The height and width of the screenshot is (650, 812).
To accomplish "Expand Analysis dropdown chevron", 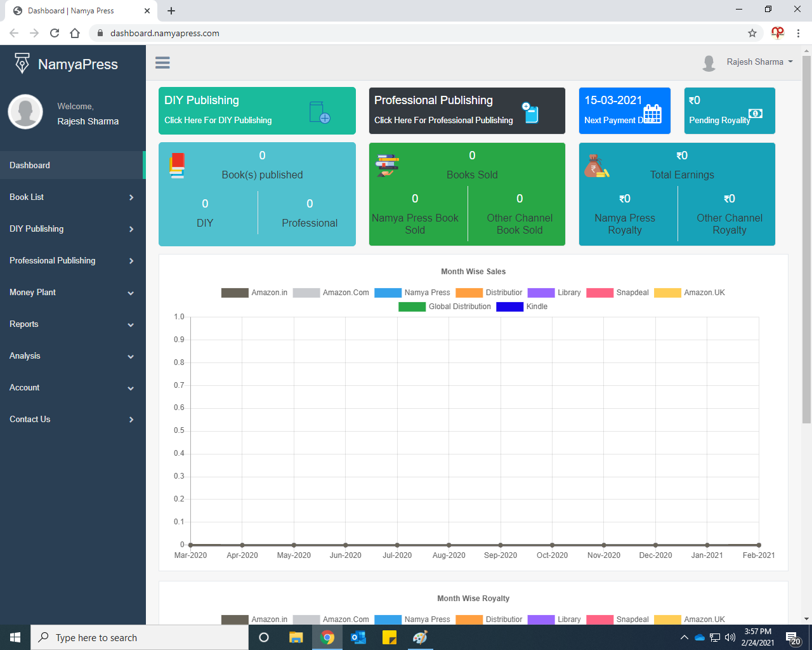I will 131,357.
